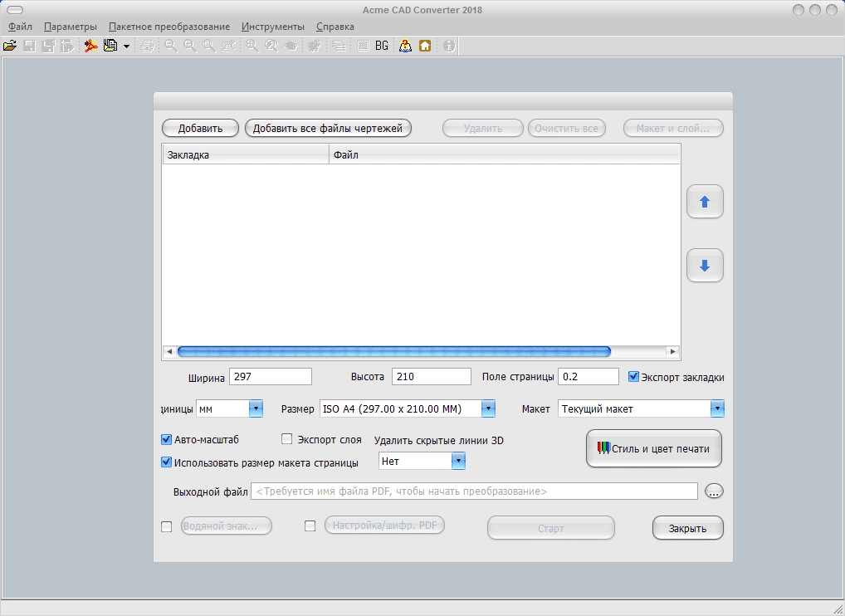Click the Очистить все button
This screenshot has height=616, width=845.
click(x=566, y=129)
